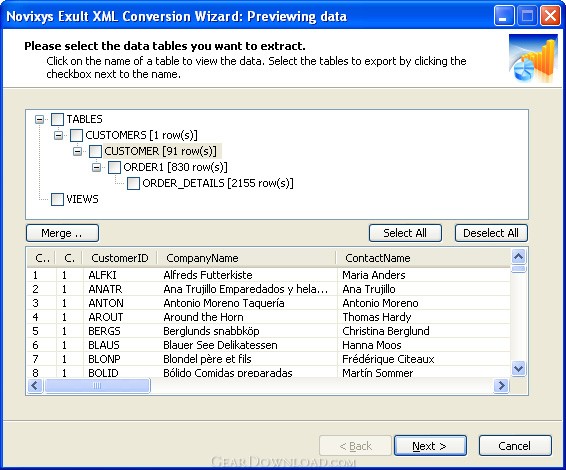Screen dimensions: 566x470
Task: Click the scroll right arrow below grid
Action: pos(501,386)
